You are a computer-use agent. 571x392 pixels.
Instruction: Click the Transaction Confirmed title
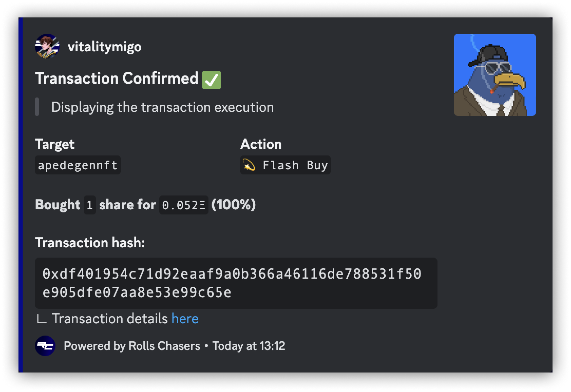pyautogui.click(x=117, y=78)
